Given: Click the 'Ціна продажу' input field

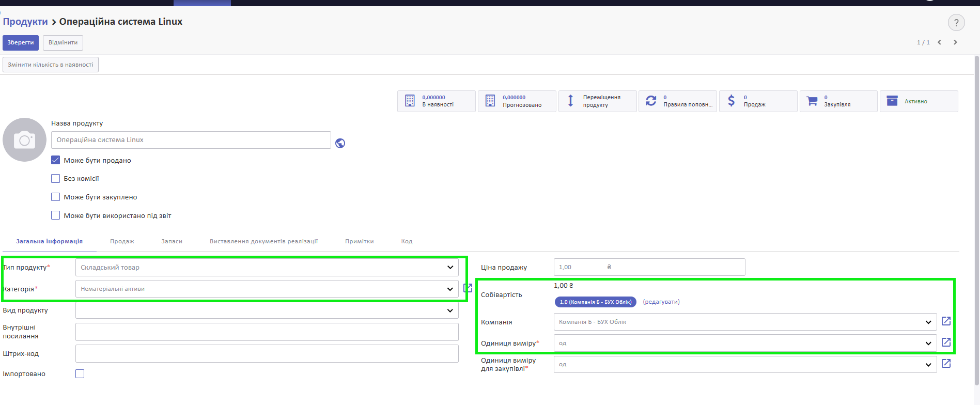Looking at the screenshot, I should (x=649, y=267).
